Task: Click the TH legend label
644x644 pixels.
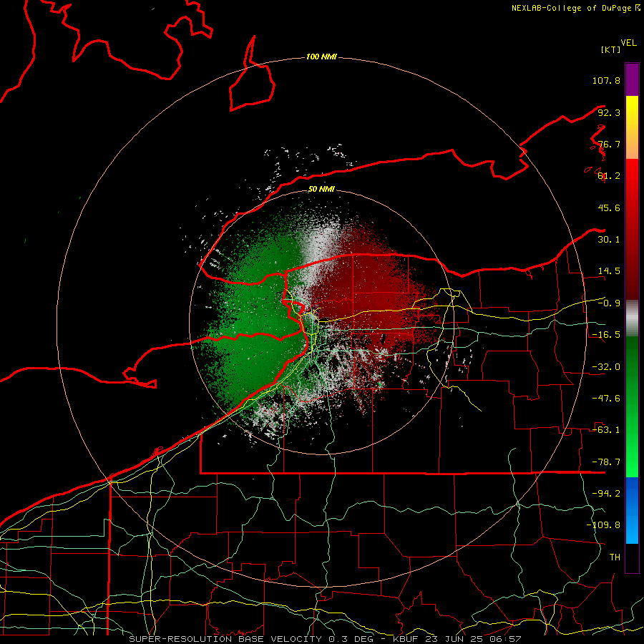Action: (x=615, y=557)
